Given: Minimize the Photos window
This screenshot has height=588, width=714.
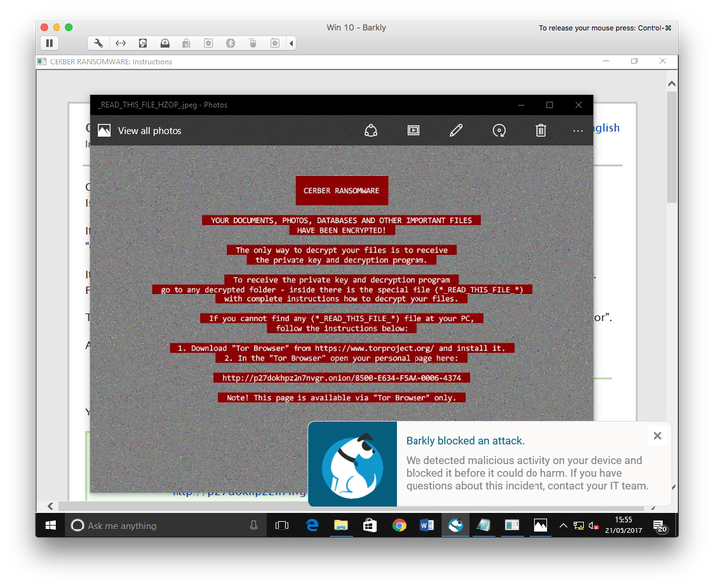Looking at the screenshot, I should coord(521,105).
